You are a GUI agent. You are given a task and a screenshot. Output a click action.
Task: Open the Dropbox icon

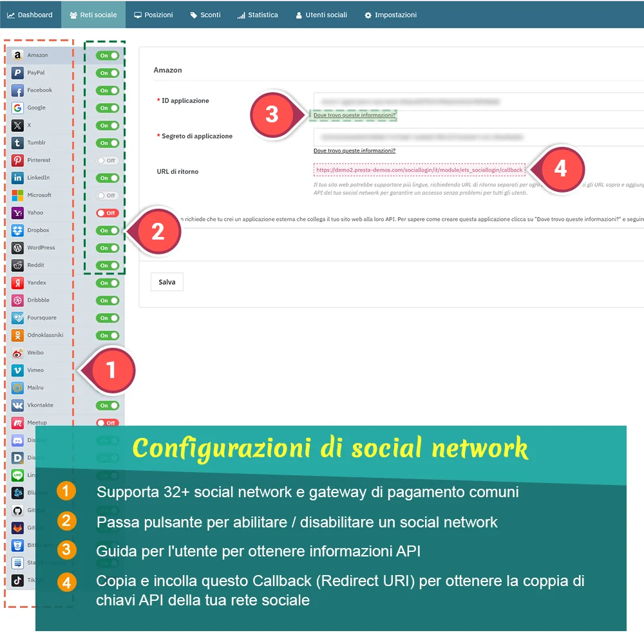(17, 231)
